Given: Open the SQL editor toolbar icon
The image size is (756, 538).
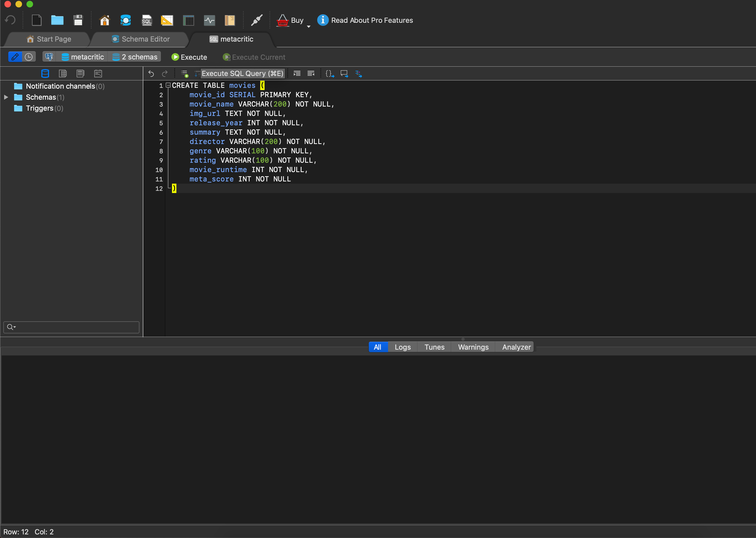Looking at the screenshot, I should pos(147,20).
